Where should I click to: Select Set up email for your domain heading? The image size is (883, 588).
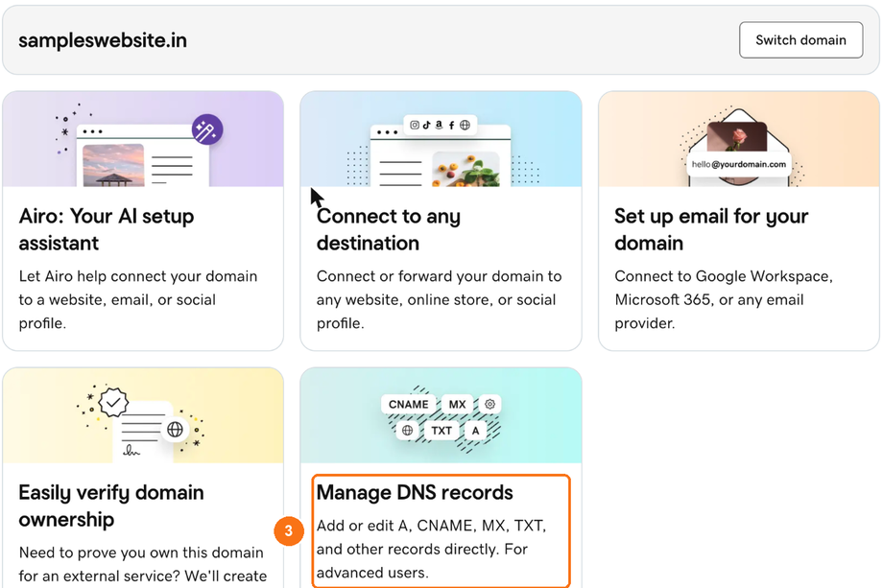point(711,229)
